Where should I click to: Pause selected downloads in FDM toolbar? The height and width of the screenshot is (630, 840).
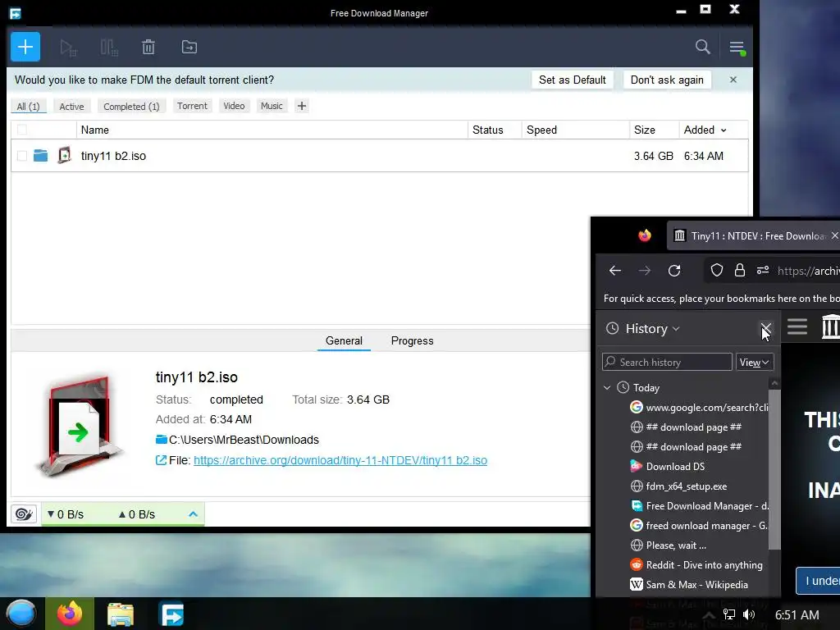click(x=109, y=47)
